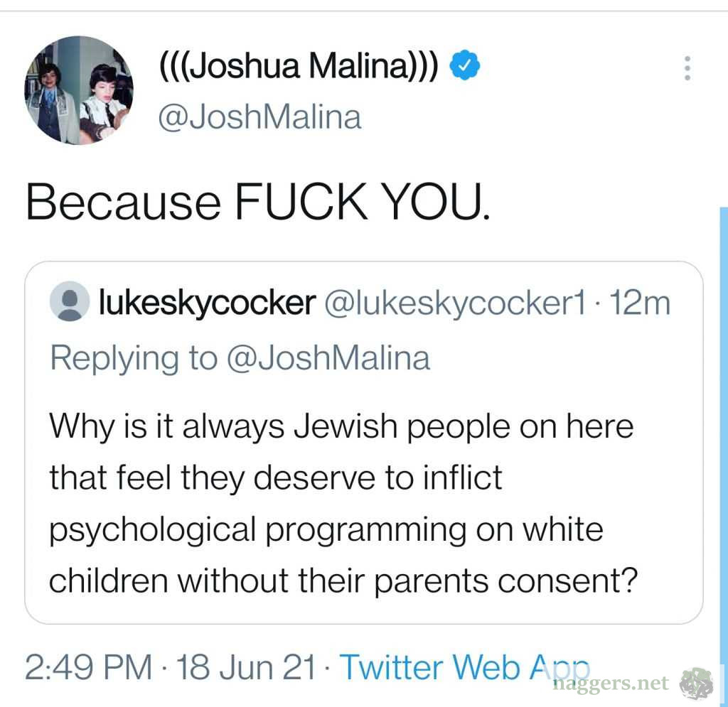Open the @JoshMalina handle below the name

click(259, 117)
